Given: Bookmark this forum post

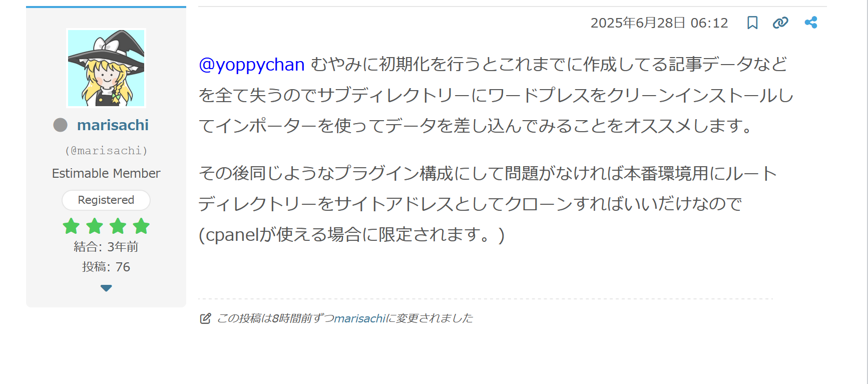Looking at the screenshot, I should 752,23.
